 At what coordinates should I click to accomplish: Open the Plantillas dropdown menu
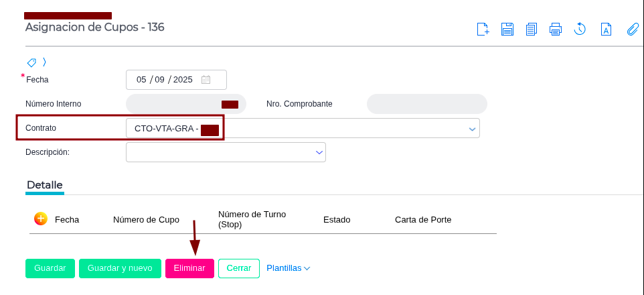tap(289, 268)
